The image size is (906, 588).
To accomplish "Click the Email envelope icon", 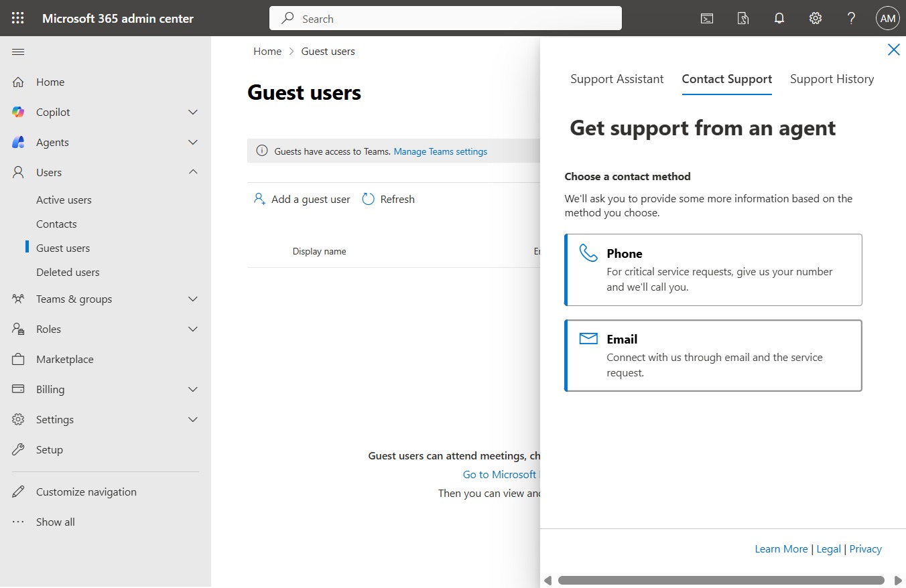I will pos(588,339).
